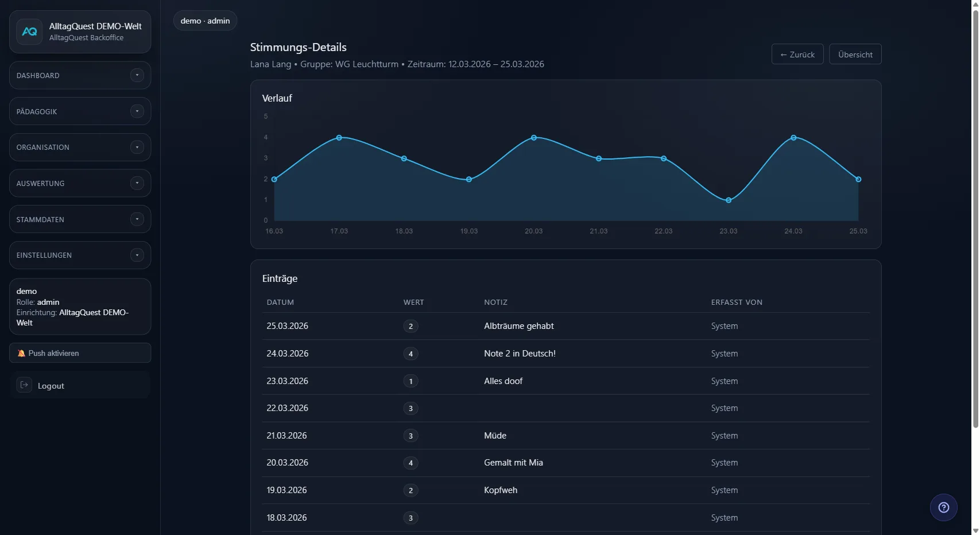Click the value 4 badge for 20.03.2026
The width and height of the screenshot is (980, 535).
pyautogui.click(x=410, y=463)
